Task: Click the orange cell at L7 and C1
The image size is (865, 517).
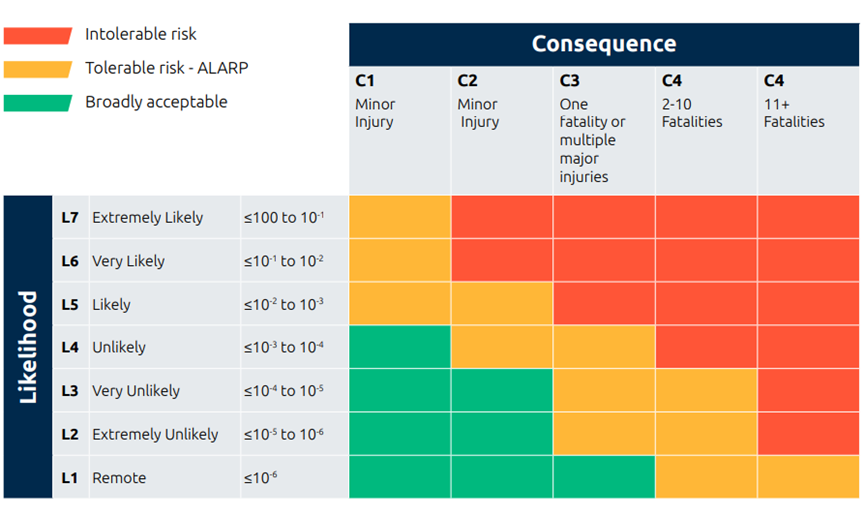Action: coord(400,217)
